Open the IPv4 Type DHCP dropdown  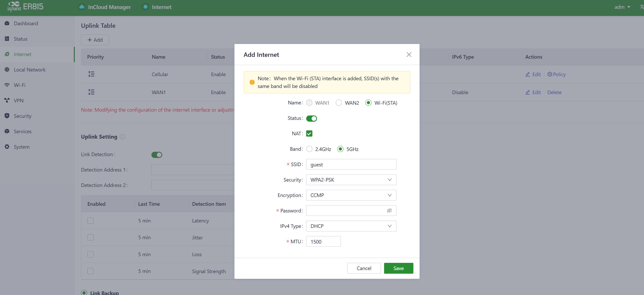tap(351, 226)
